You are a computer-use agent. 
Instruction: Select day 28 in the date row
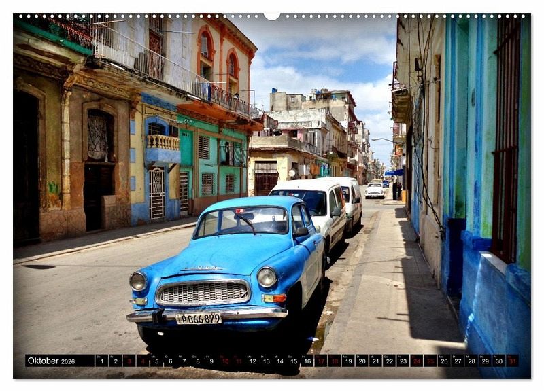(x=471, y=361)
